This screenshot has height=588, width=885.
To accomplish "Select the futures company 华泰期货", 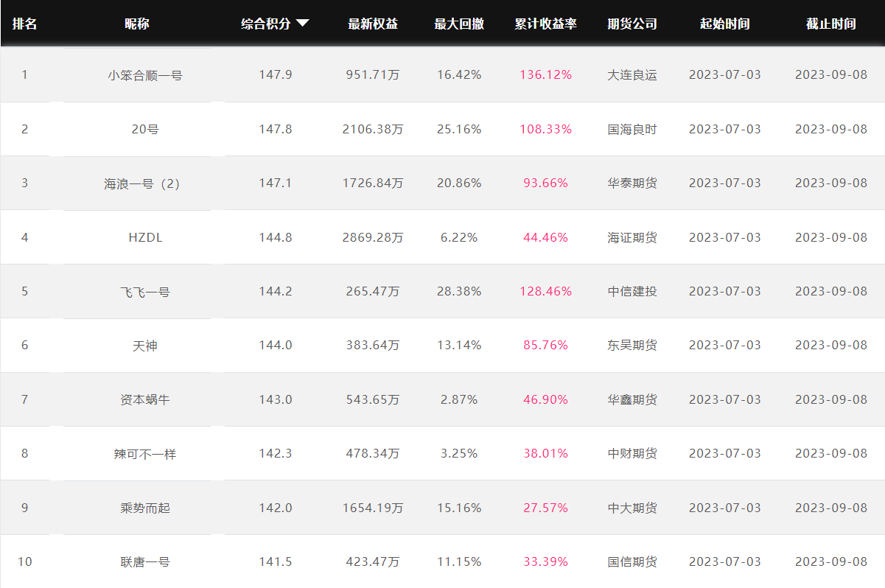I will pyautogui.click(x=632, y=183).
